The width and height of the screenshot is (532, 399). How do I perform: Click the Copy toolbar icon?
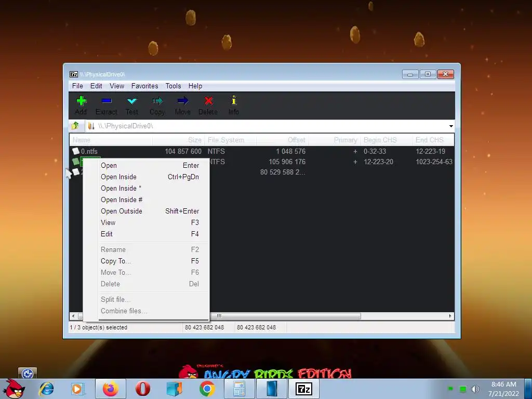click(157, 105)
